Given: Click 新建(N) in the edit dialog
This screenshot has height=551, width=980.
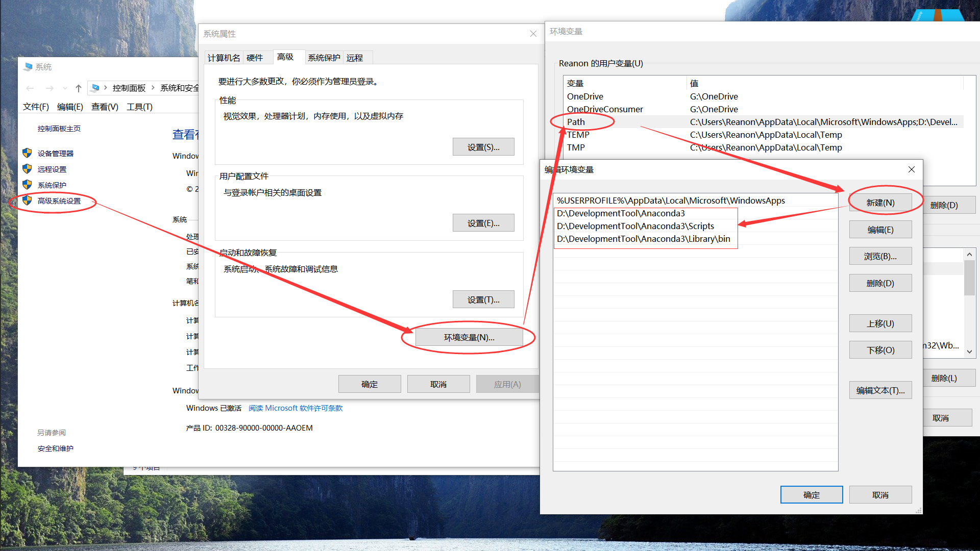Looking at the screenshot, I should 880,202.
